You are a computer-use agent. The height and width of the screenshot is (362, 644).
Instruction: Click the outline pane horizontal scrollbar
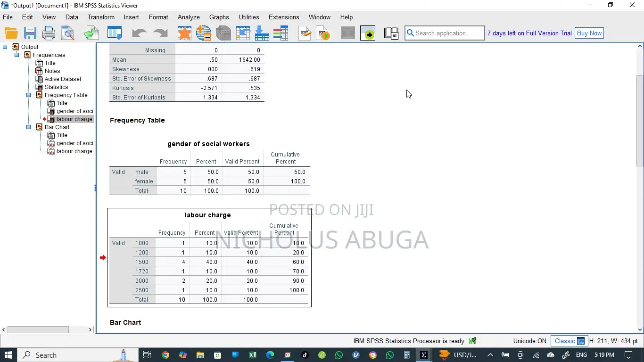click(38, 329)
